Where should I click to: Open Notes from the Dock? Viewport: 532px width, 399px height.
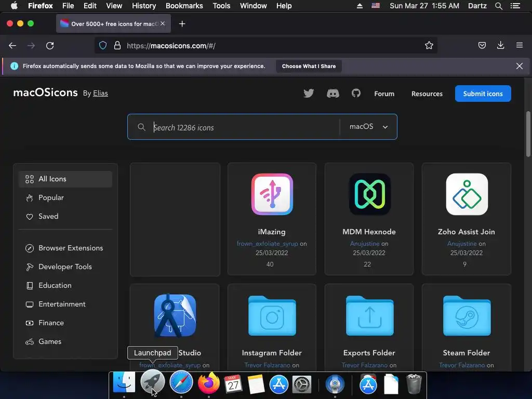pos(256,384)
